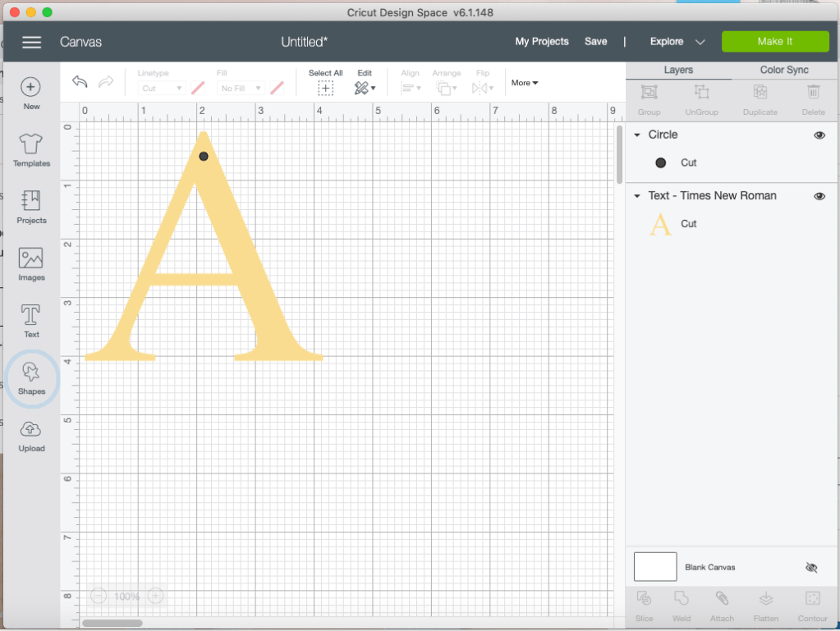Click the New project icon
840x631 pixels.
[x=31, y=87]
